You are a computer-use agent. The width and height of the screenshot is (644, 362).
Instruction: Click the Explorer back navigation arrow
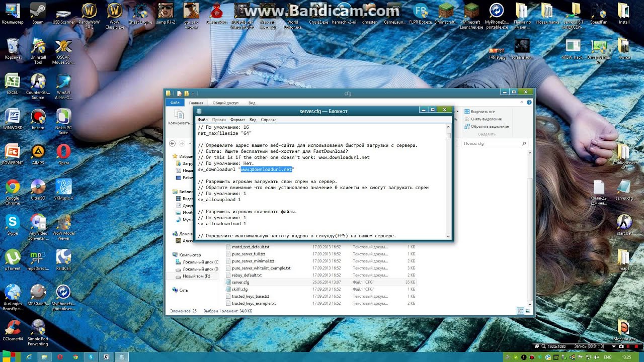pos(172,143)
